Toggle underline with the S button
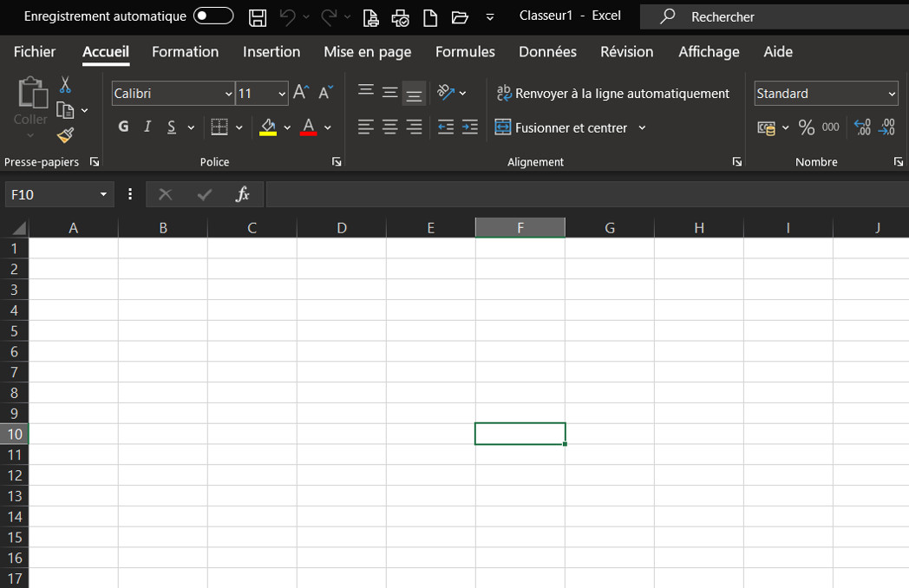 [172, 127]
